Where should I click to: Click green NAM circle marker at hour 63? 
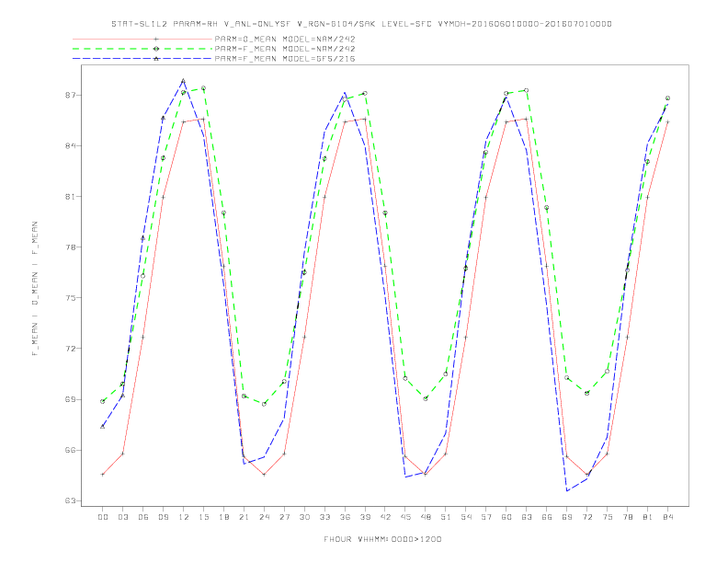click(526, 90)
